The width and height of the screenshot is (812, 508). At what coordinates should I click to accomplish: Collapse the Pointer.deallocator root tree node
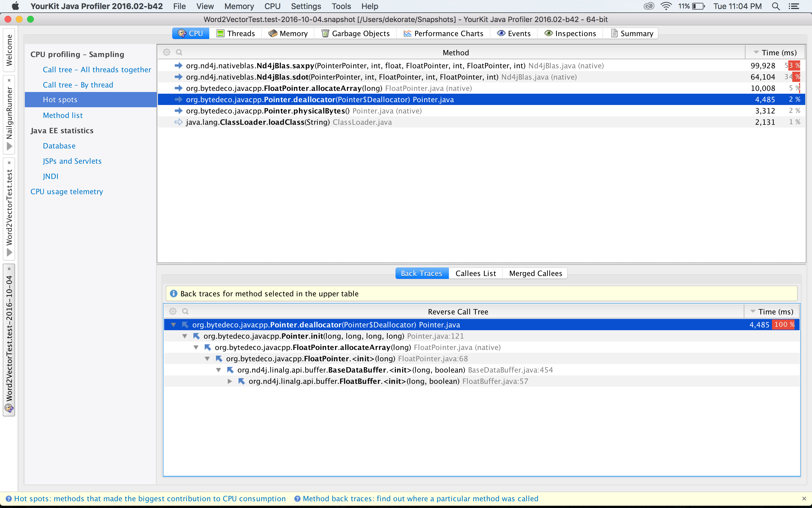173,325
